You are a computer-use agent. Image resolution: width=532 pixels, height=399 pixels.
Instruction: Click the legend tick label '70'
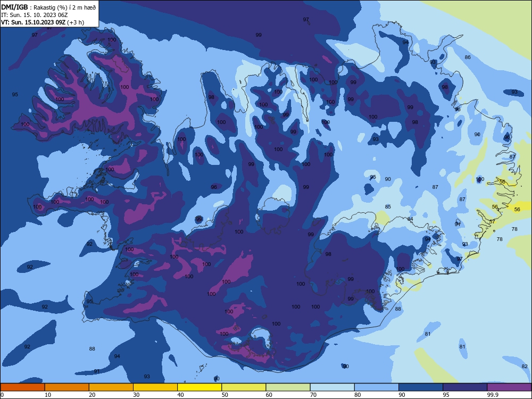pyautogui.click(x=313, y=395)
